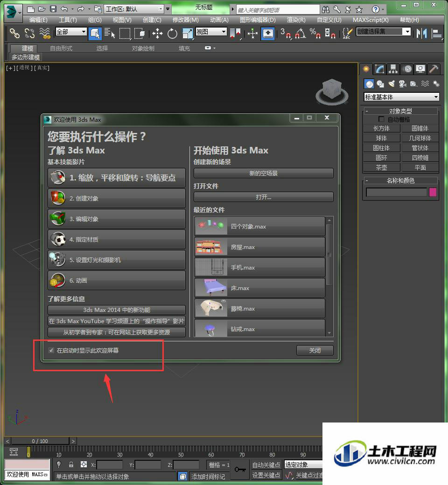This screenshot has width=448, height=485.
Task: Click Edit Named Selection Sets icon
Action: tap(347, 34)
